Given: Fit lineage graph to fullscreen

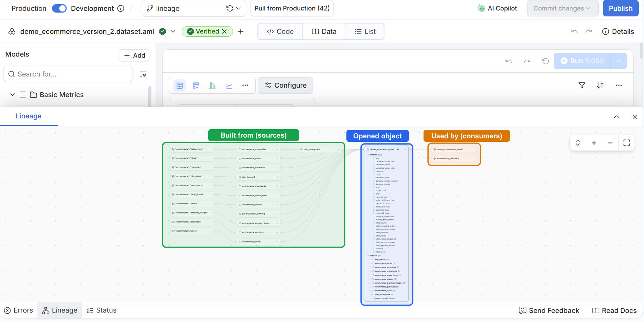Looking at the screenshot, I should 627,143.
